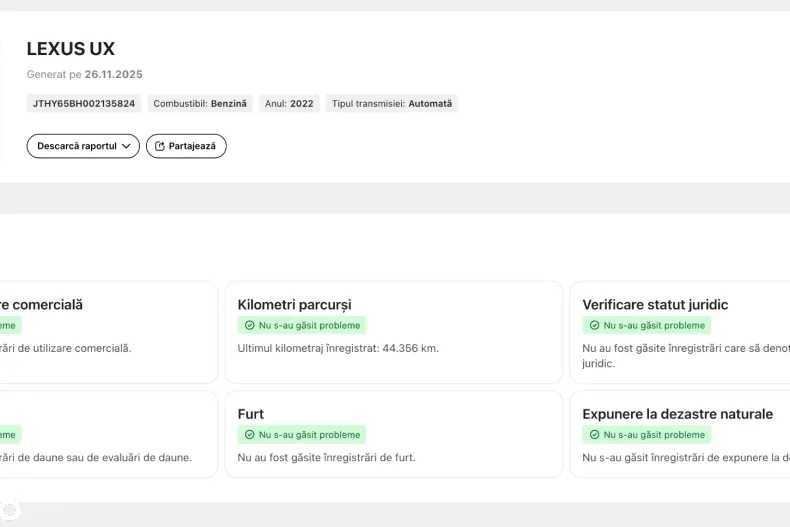Click the share icon in the Partajează button
Image resolution: width=790 pixels, height=527 pixels.
pyautogui.click(x=159, y=146)
